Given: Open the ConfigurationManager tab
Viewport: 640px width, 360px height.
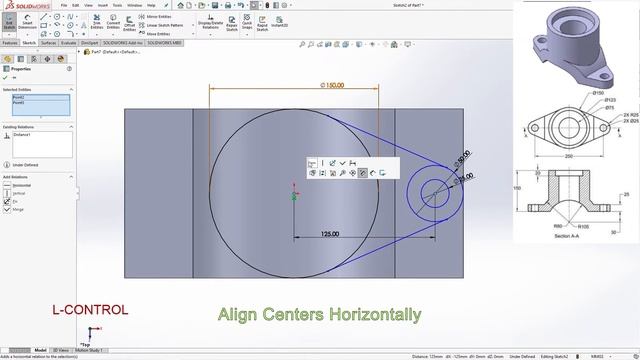Looking at the screenshot, I should pyautogui.click(x=34, y=59).
